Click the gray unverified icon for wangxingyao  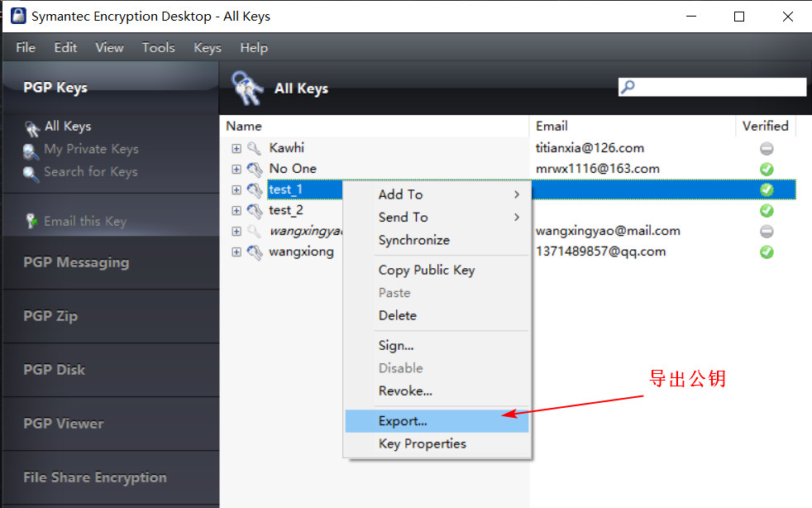pos(767,231)
